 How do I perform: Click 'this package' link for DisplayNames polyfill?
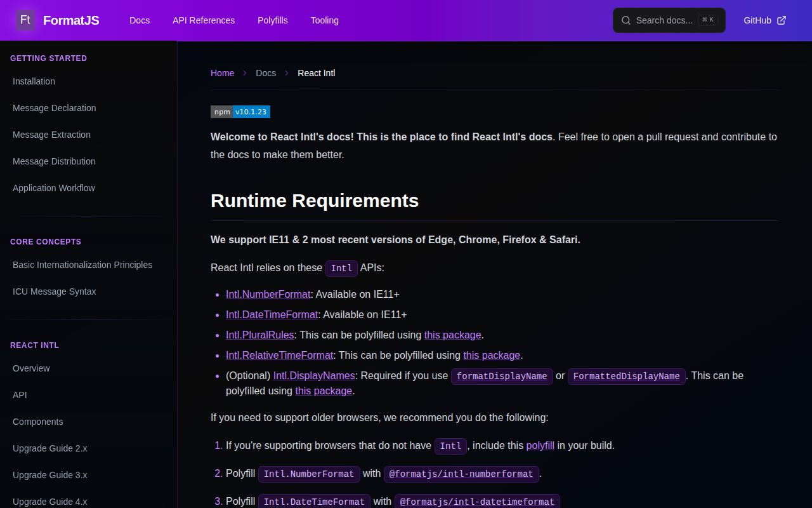[x=324, y=391]
